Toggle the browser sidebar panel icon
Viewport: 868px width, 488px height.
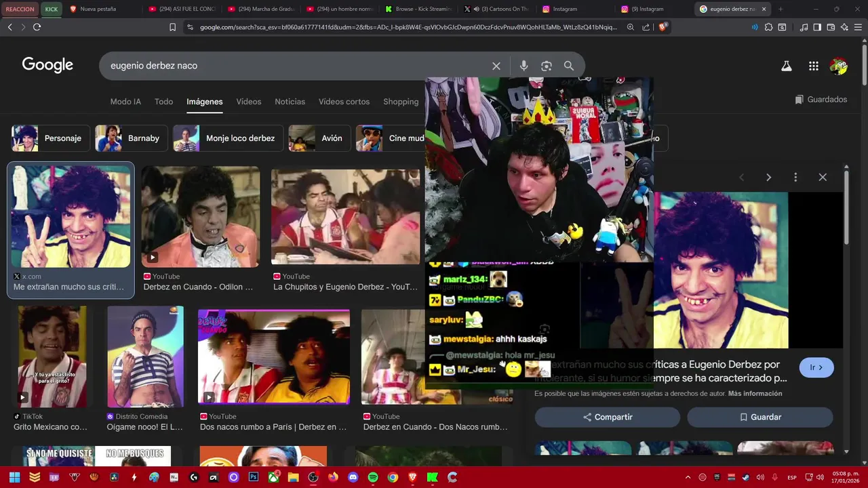tap(817, 27)
